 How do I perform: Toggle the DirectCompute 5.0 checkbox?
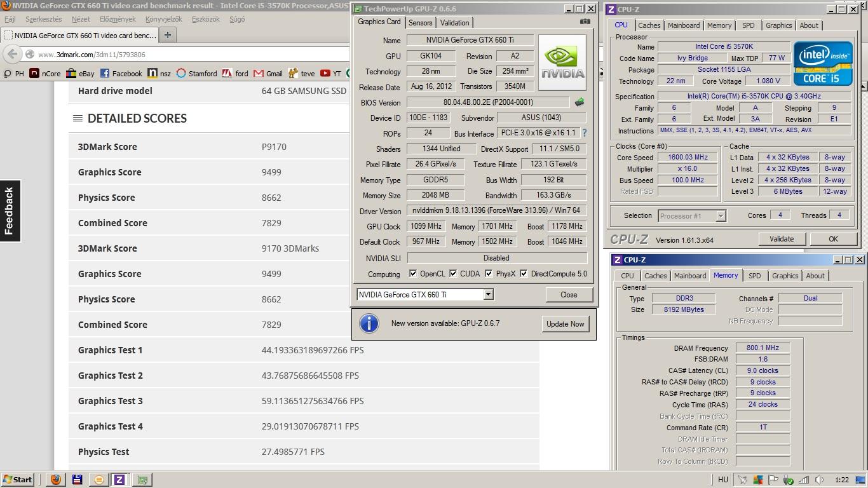tap(524, 274)
